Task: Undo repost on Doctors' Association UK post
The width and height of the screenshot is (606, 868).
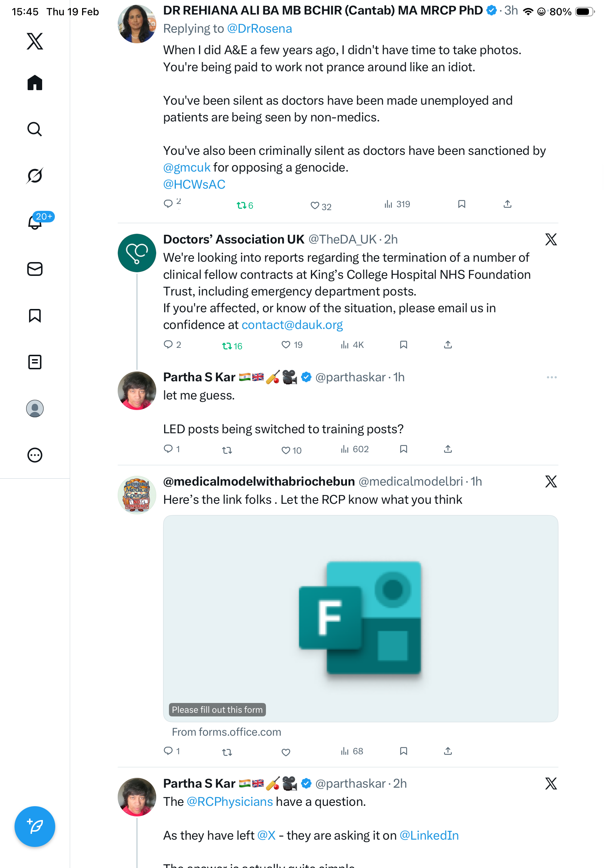Action: 227,346
